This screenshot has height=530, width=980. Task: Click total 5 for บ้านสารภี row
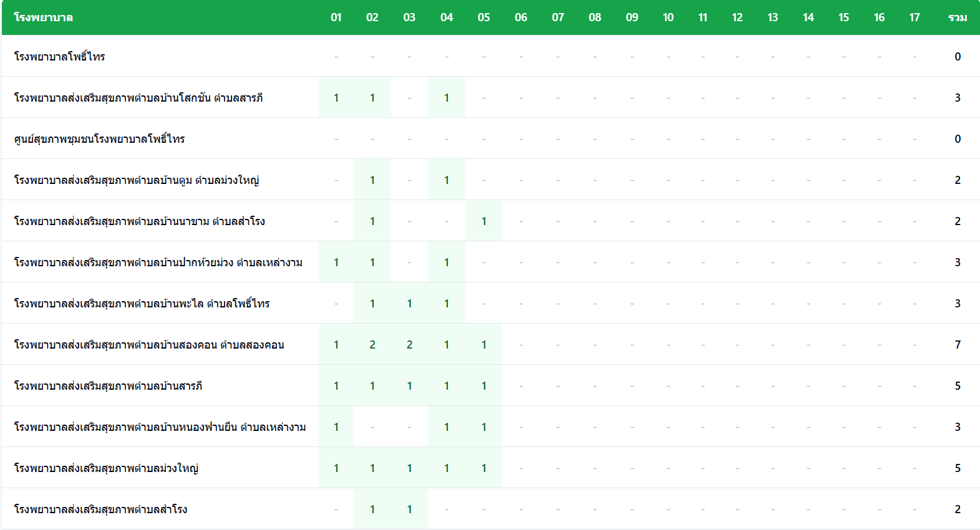pos(958,385)
